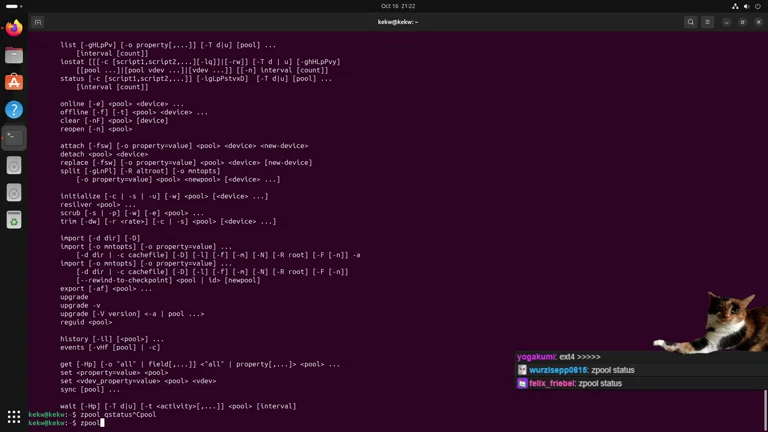
Task: Click the 'detach <pool> <device>' line
Action: click(x=104, y=154)
